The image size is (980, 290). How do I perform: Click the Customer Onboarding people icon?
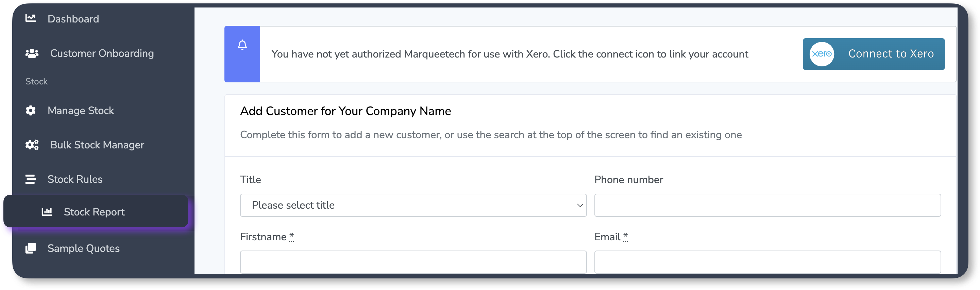[32, 53]
